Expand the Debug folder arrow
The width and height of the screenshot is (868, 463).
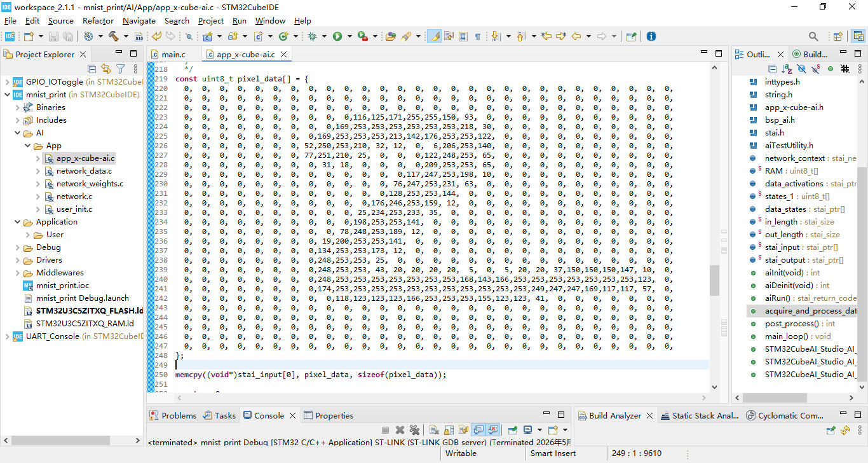tap(17, 247)
